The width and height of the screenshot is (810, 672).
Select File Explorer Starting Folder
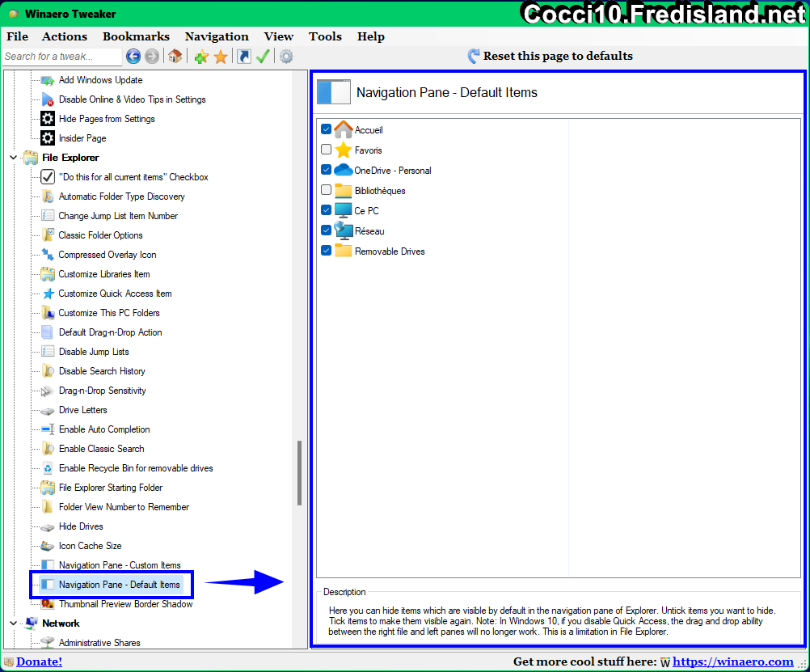pyautogui.click(x=111, y=488)
